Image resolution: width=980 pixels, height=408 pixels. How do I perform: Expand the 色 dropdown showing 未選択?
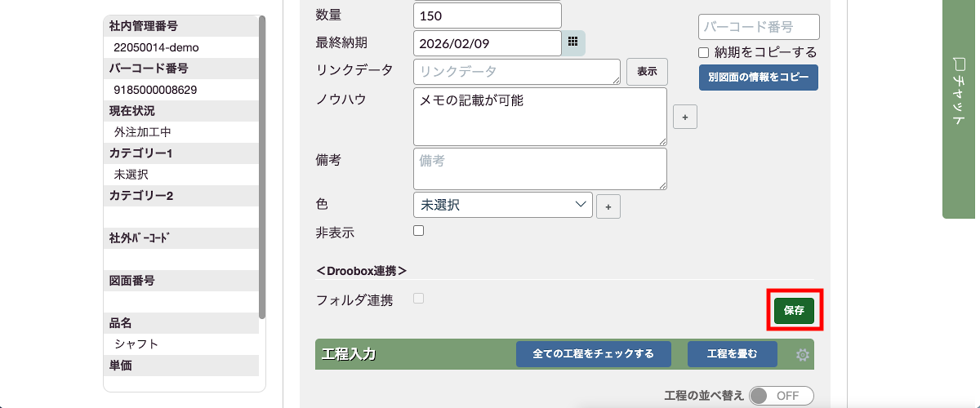503,205
